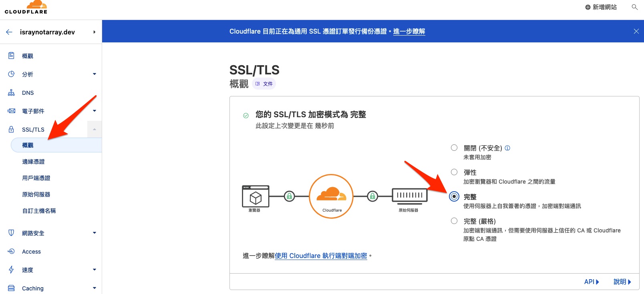
Task: Collapse the SSL/TLS sidebar section
Action: coord(95,129)
